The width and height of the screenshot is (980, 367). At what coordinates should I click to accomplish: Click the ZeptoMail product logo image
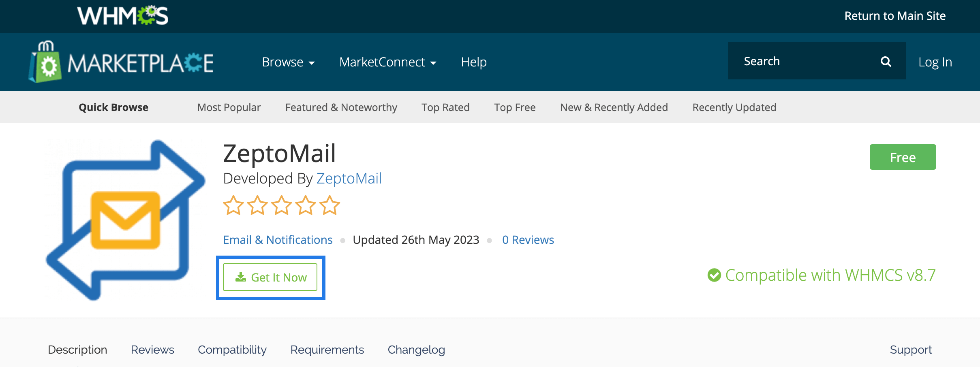(x=126, y=220)
